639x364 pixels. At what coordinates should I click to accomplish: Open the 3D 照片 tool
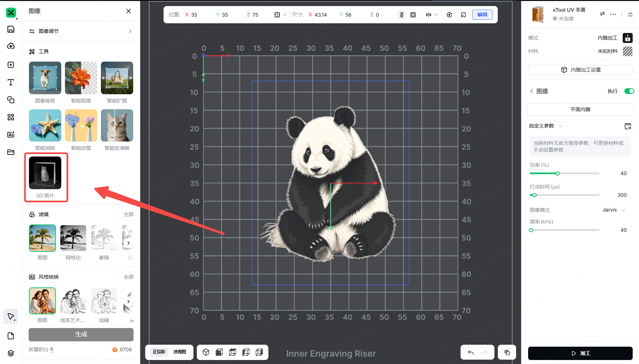coord(45,177)
